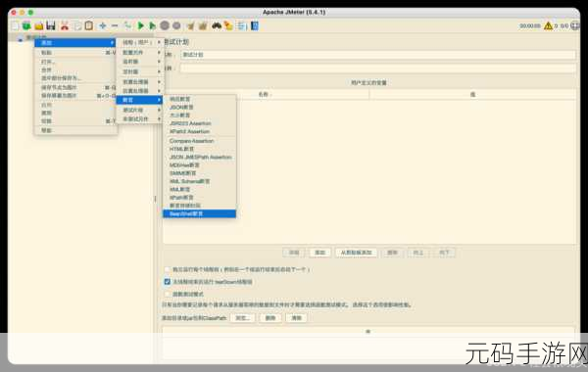Image resolution: width=588 pixels, height=372 pixels.
Task: Select JSON JMESPath Assertion entry
Action: pos(200,157)
